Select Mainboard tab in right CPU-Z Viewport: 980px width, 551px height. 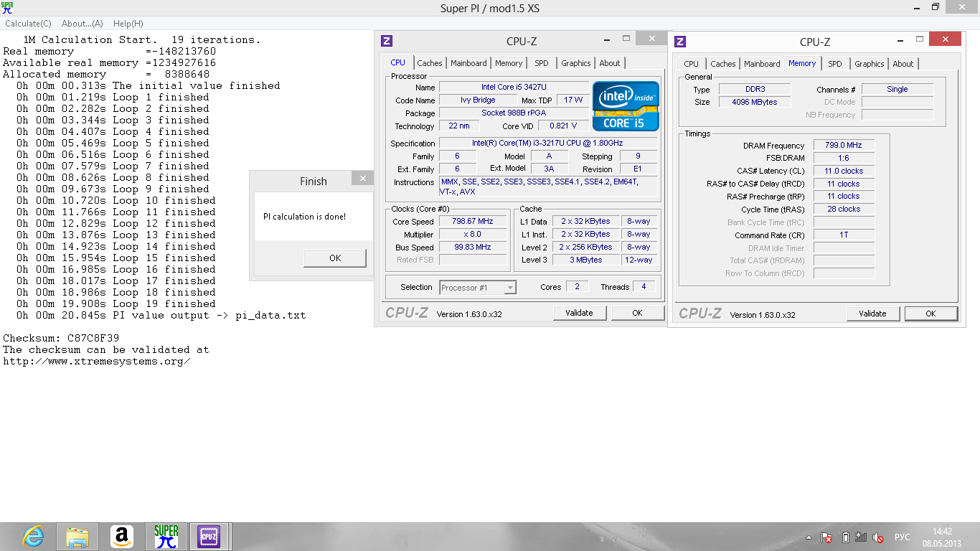point(762,64)
